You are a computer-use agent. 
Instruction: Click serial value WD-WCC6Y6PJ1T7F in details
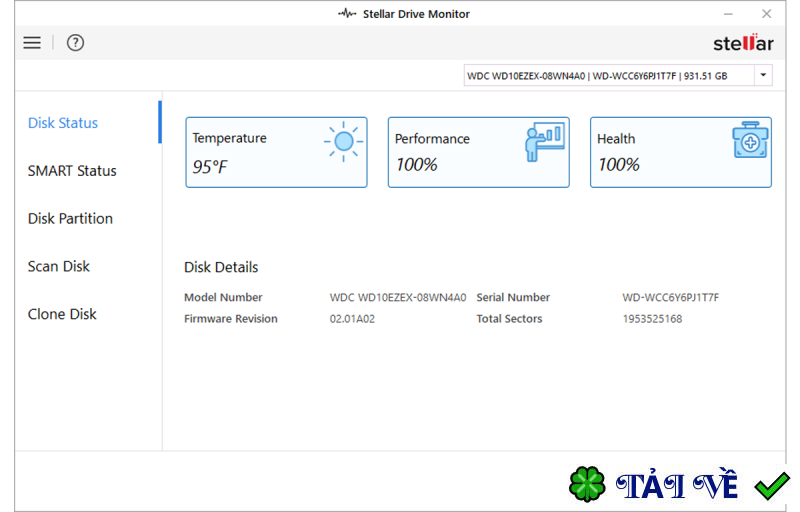click(670, 297)
